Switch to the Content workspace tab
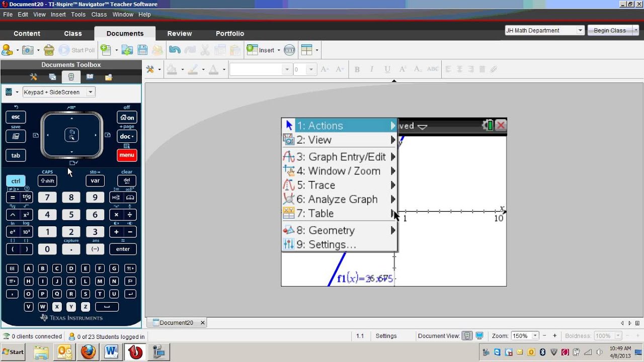The image size is (644, 362). [x=27, y=33]
